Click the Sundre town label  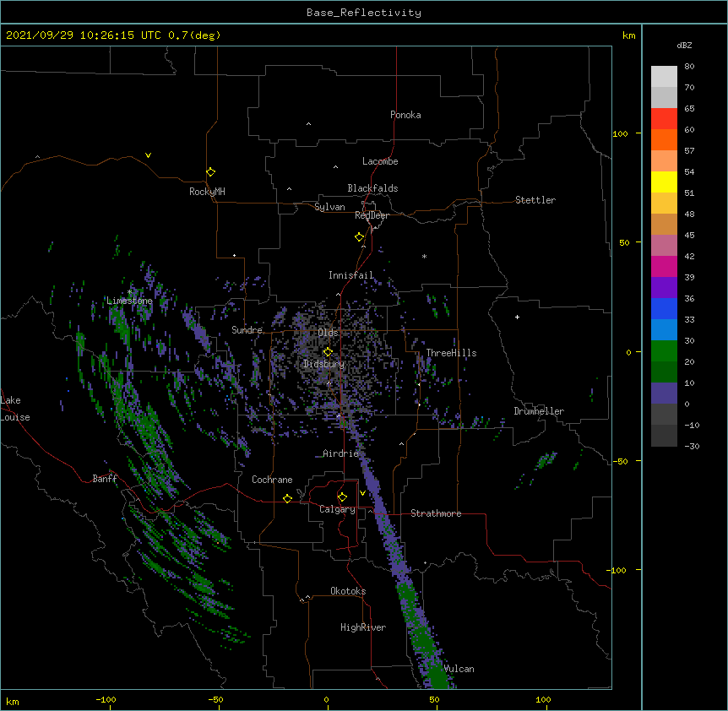(x=247, y=330)
